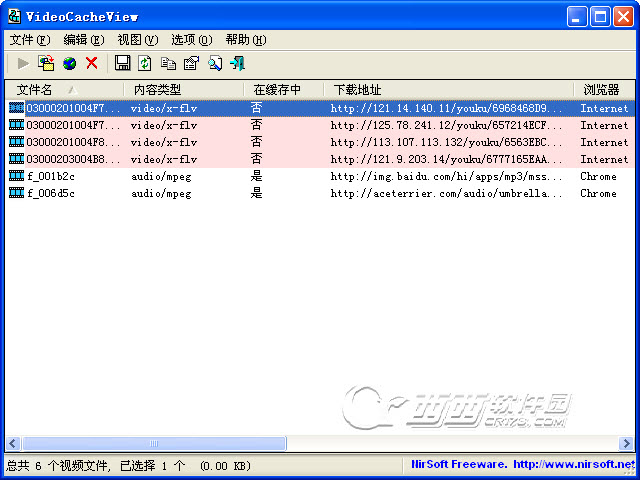Viewport: 640px width, 480px height.
Task: Click audio/mpeg cell of f_006d5c row
Action: pos(161,193)
